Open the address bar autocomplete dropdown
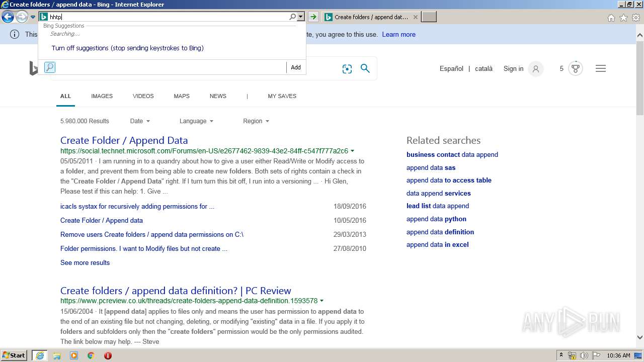 (301, 17)
